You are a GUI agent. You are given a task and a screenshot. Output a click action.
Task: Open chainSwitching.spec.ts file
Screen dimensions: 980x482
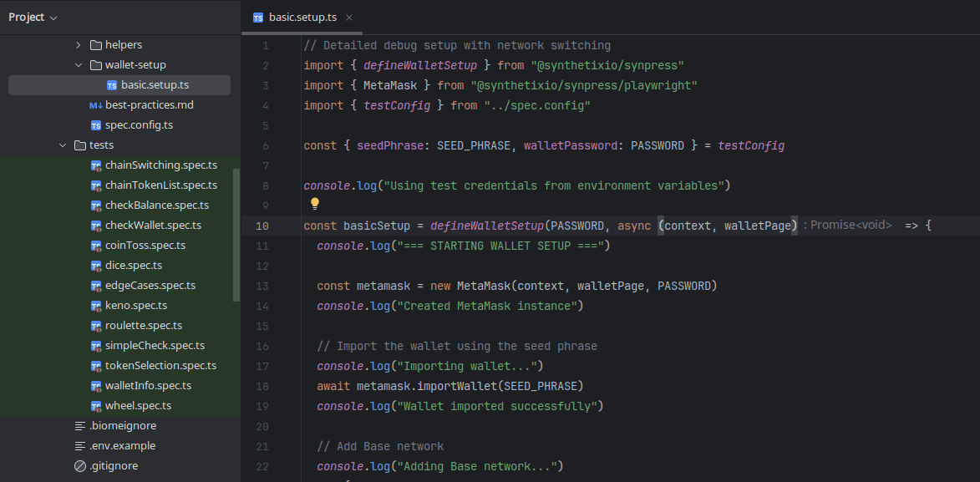click(x=161, y=165)
